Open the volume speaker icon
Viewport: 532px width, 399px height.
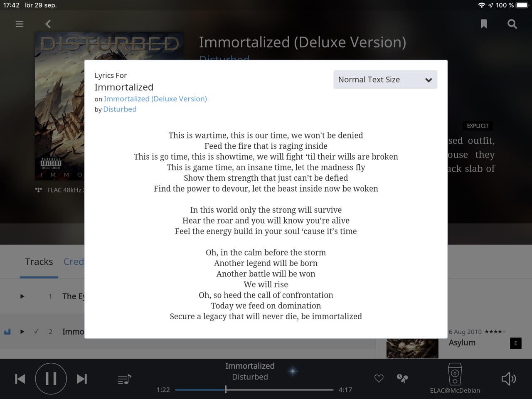coord(509,379)
